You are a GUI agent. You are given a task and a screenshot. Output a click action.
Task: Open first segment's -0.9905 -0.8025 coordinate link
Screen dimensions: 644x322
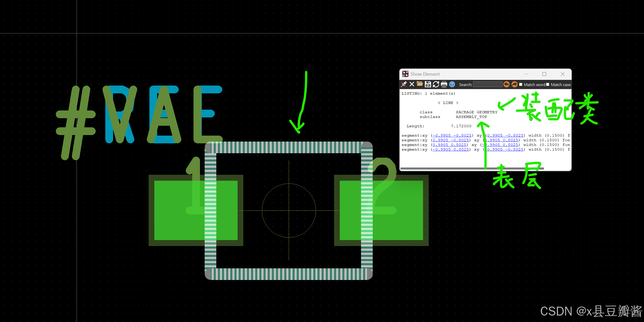pos(452,135)
